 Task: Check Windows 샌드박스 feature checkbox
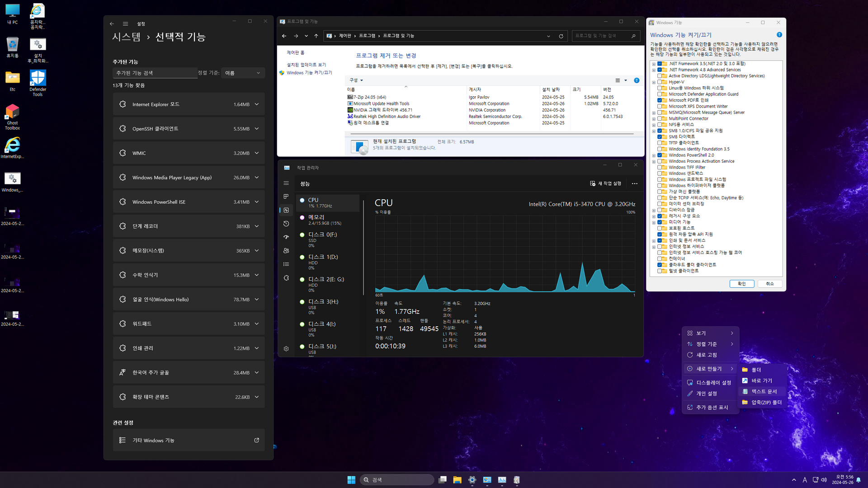[660, 174]
